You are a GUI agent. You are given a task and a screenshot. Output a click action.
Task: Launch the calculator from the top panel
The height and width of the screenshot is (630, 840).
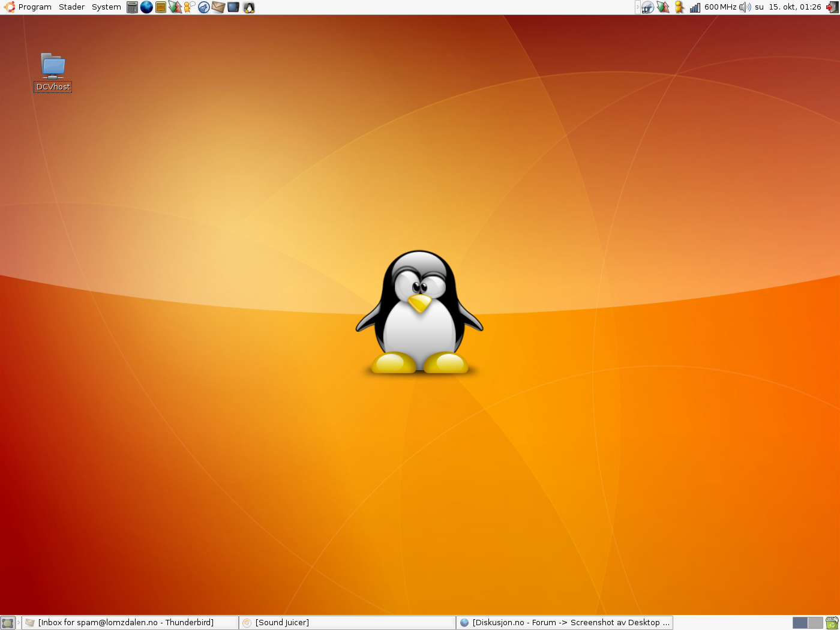[133, 7]
